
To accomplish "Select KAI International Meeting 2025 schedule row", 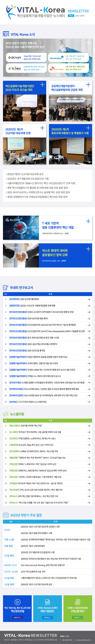I will 48,565.
